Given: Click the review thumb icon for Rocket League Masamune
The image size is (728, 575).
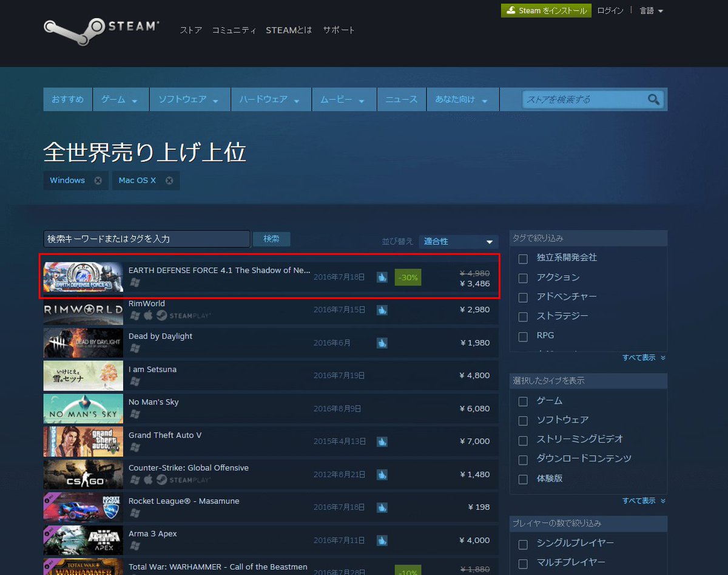Looking at the screenshot, I should 382,507.
